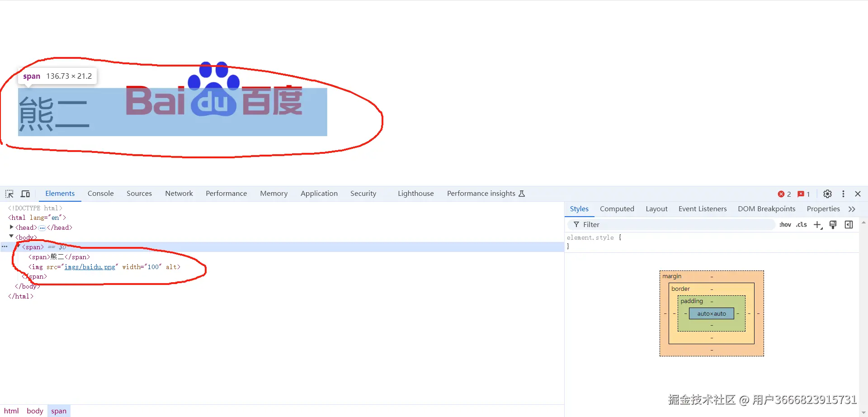The width and height of the screenshot is (868, 417).
Task: Click the red error count badge
Action: coord(784,194)
